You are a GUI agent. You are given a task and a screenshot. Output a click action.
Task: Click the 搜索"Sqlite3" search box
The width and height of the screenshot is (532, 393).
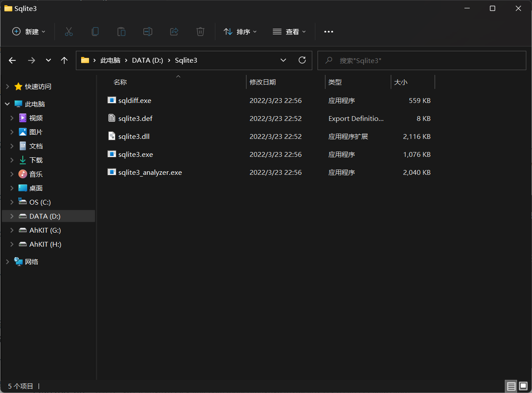point(421,60)
